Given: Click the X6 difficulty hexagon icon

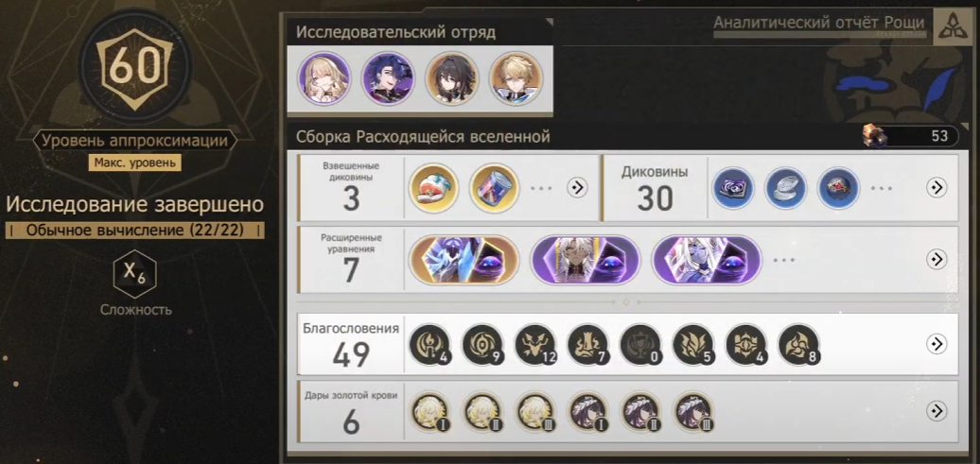Looking at the screenshot, I should [x=134, y=273].
